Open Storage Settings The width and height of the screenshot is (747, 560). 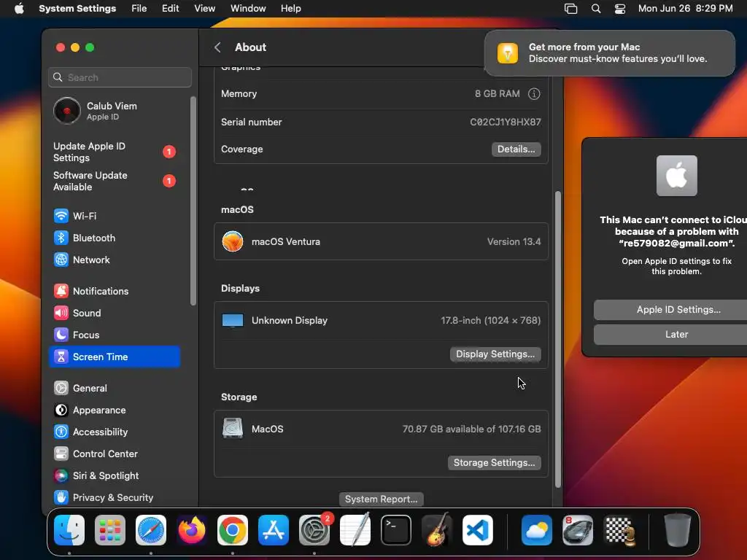click(x=494, y=462)
